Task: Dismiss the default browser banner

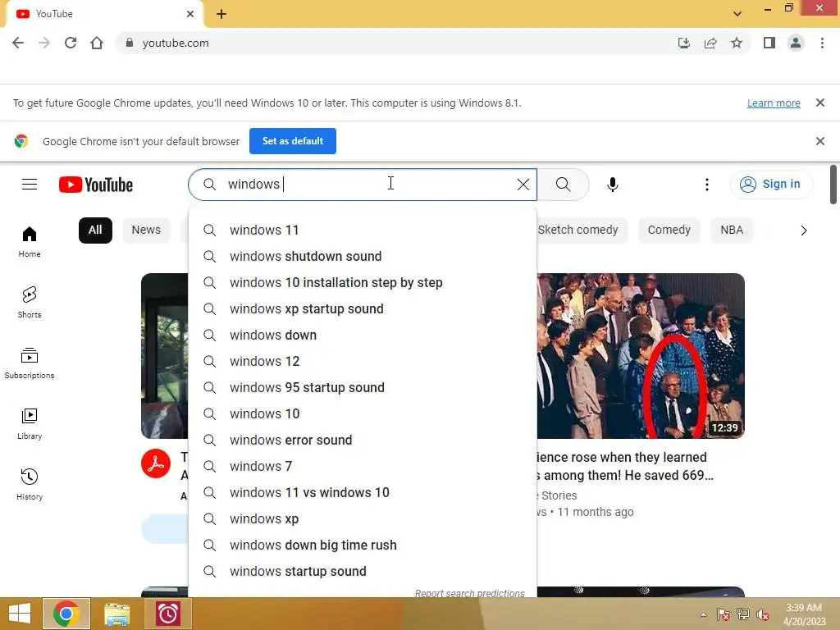Action: pos(820,141)
